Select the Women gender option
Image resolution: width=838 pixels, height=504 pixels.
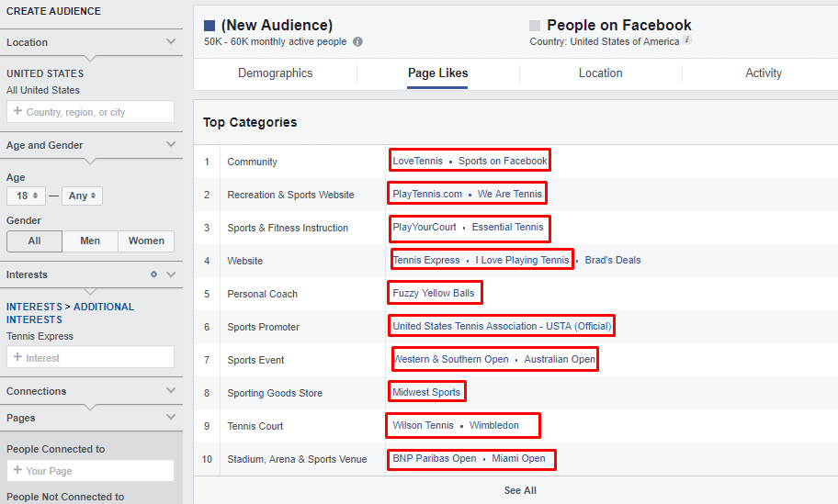(x=146, y=241)
